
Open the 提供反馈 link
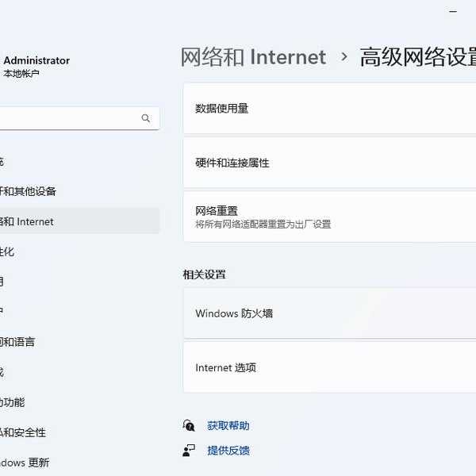(228, 451)
